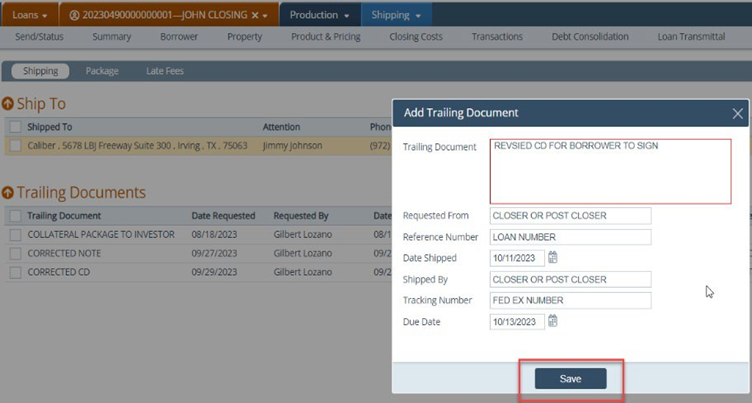Close the John Closing loan tab
Image resolution: width=752 pixels, height=403 pixels.
[x=255, y=15]
